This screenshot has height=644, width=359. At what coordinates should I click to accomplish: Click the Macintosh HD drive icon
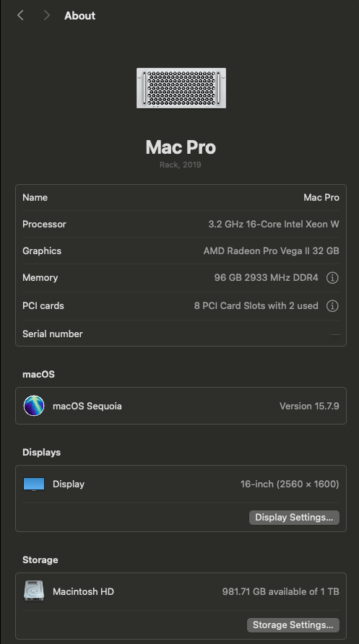34,591
